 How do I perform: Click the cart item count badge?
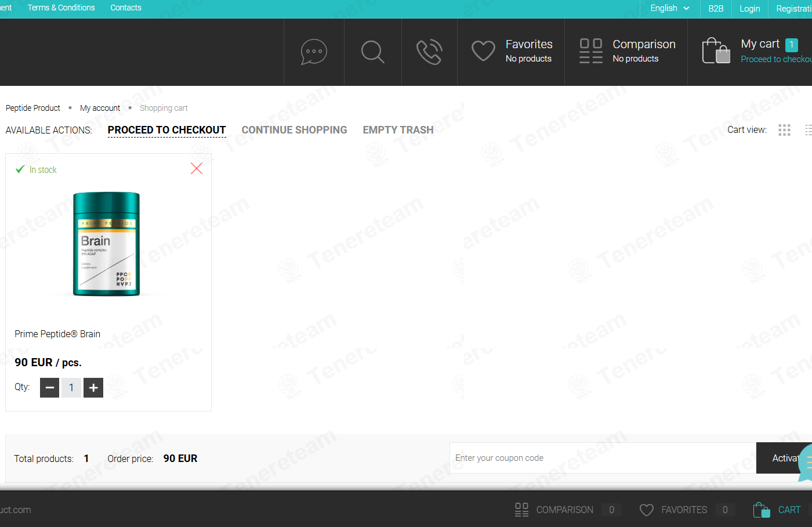pos(791,45)
